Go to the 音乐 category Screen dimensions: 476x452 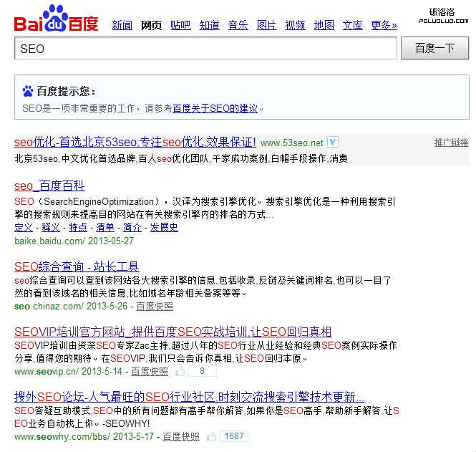click(238, 25)
